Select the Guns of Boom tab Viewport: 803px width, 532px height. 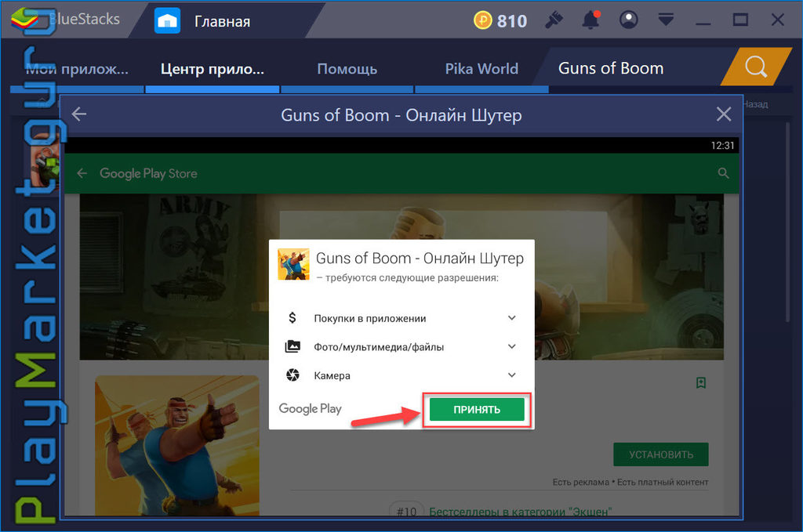(x=610, y=68)
